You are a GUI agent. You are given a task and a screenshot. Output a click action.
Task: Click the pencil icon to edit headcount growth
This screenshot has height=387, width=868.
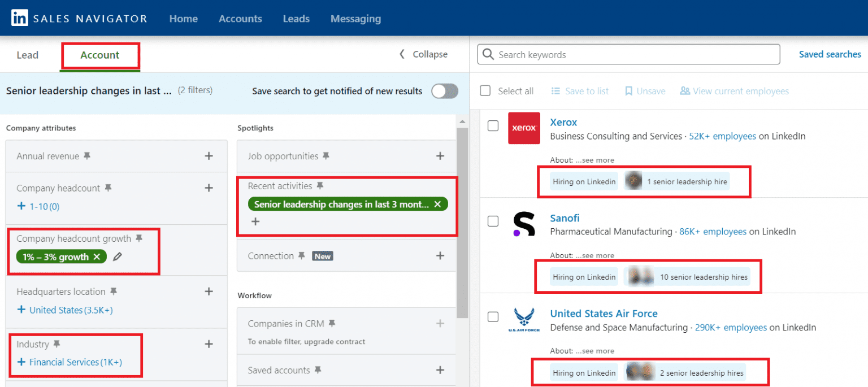pyautogui.click(x=117, y=257)
